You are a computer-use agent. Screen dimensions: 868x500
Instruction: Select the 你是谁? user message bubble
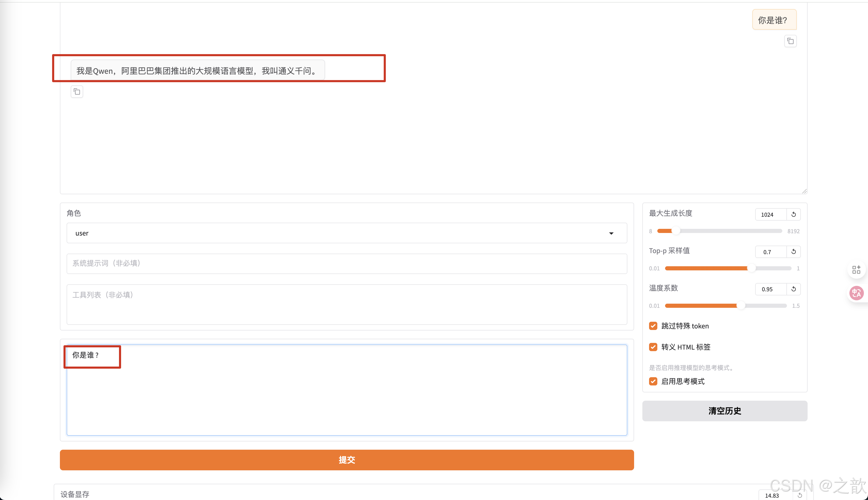[774, 20]
